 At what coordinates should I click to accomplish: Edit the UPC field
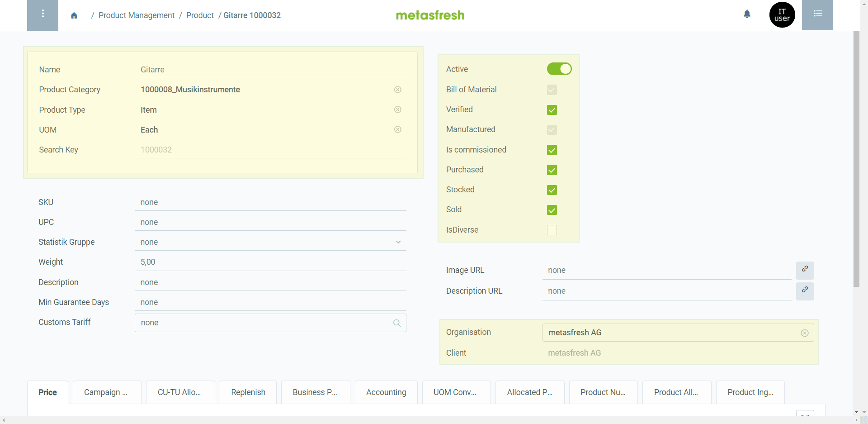click(x=270, y=222)
